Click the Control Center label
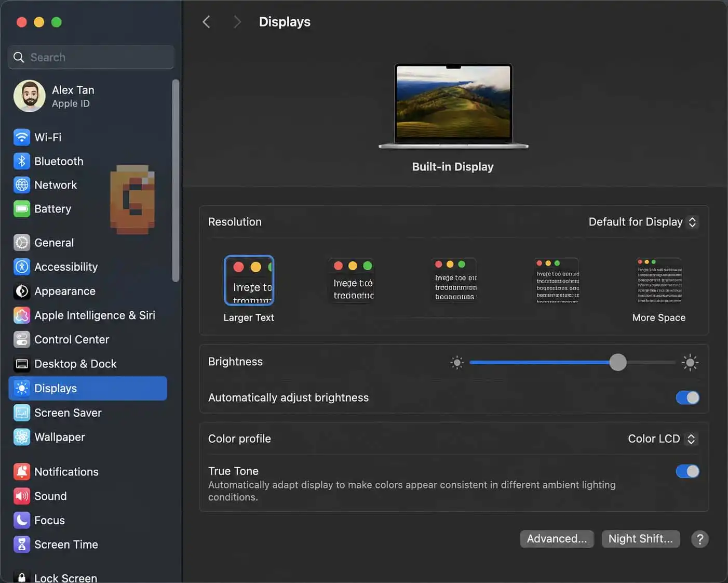This screenshot has height=583, width=728. 72,340
